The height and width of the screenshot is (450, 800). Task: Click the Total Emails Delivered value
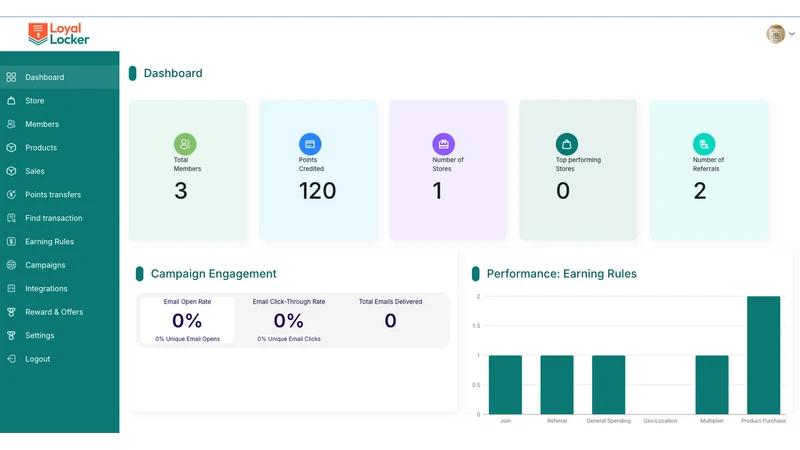[x=390, y=320]
